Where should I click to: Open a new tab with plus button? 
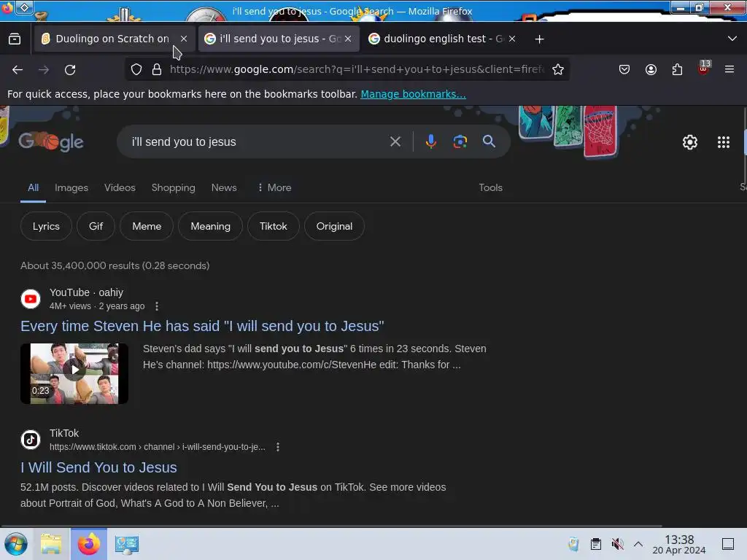click(539, 39)
